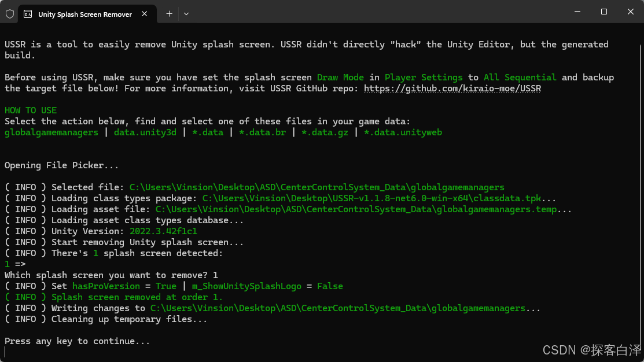Click the Loading asset class types database line
The height and width of the screenshot is (362, 644).
124,220
